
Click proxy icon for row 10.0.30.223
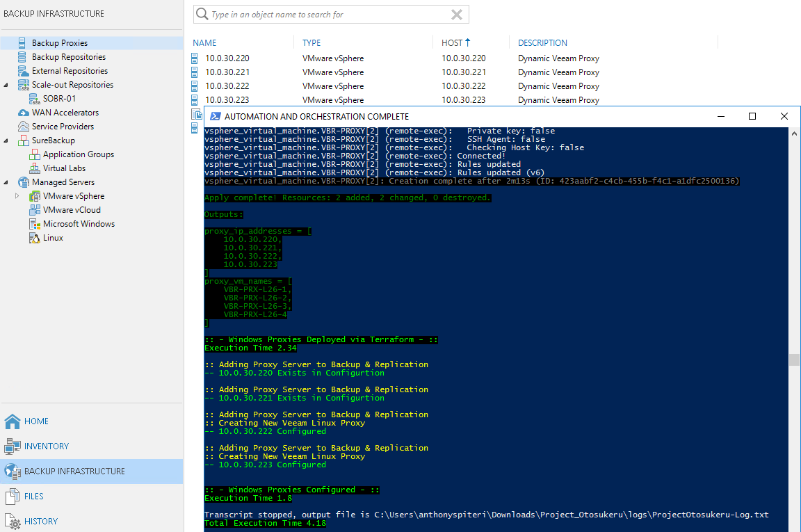point(195,99)
